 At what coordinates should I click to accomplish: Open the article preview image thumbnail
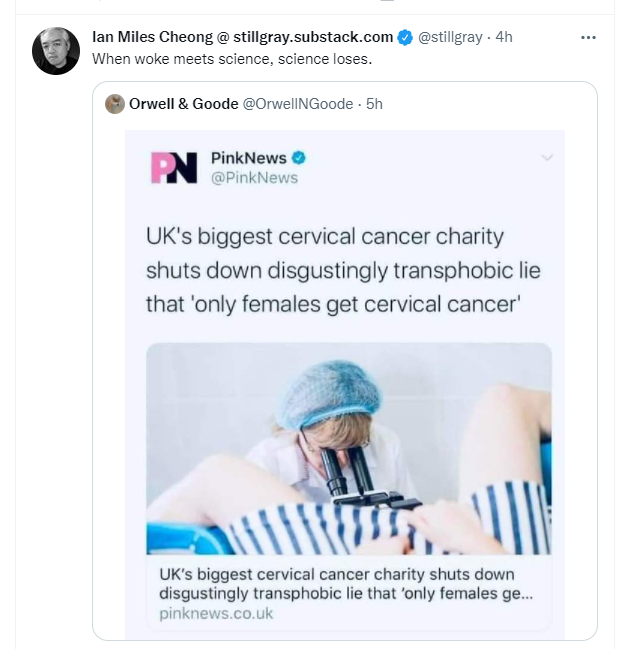[x=348, y=450]
